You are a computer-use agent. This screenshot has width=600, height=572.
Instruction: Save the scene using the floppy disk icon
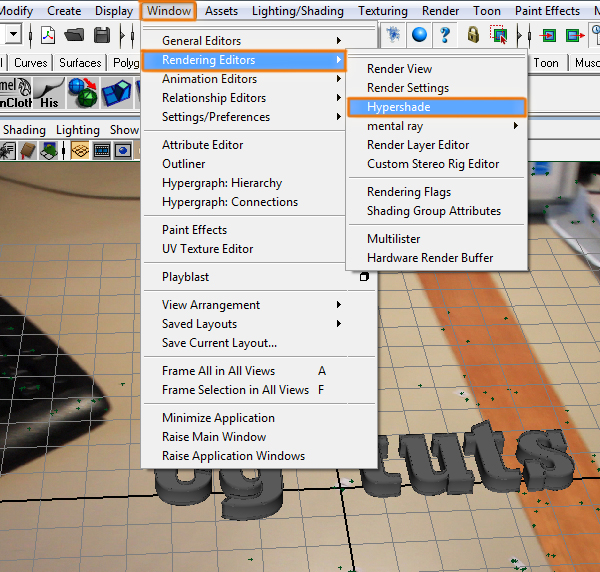[102, 36]
